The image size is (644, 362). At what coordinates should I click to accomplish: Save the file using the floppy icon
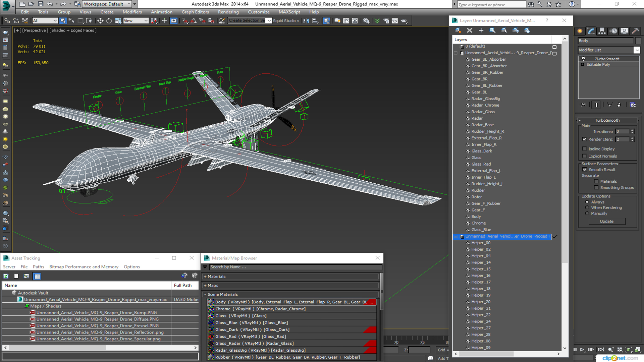40,4
